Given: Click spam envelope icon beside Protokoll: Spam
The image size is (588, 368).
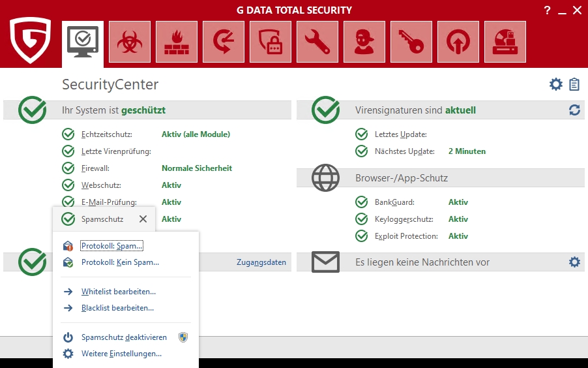Looking at the screenshot, I should [68, 246].
